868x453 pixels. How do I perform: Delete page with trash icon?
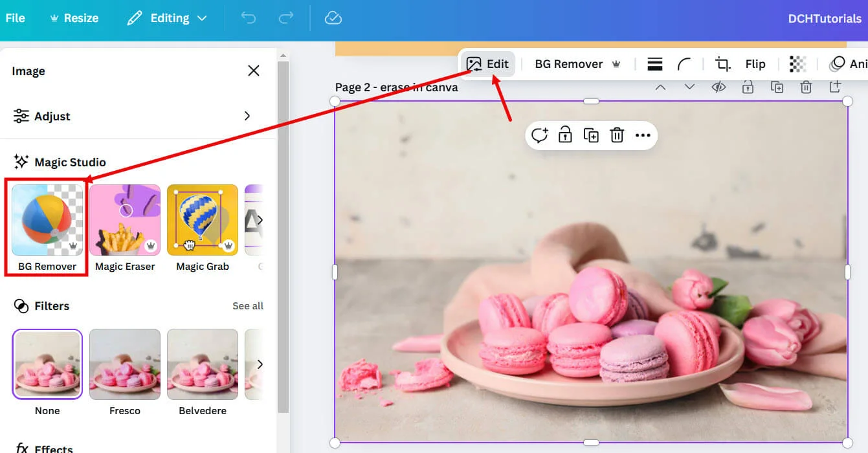(x=806, y=87)
